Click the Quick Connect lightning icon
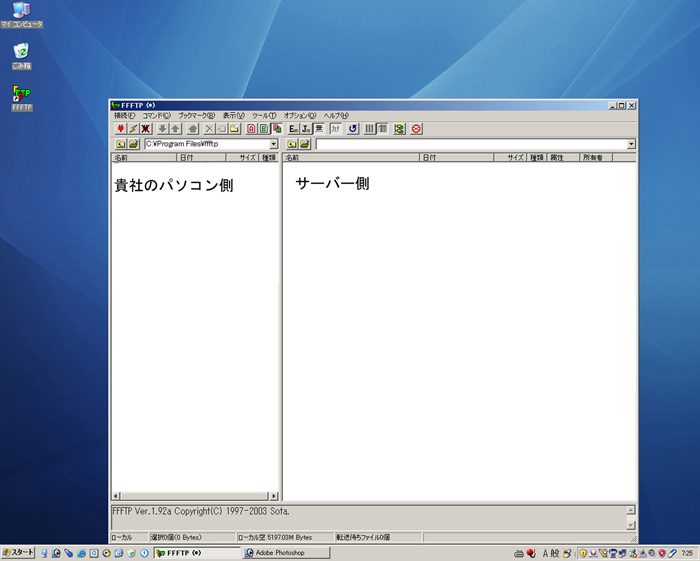The height and width of the screenshot is (561, 700). tap(133, 129)
